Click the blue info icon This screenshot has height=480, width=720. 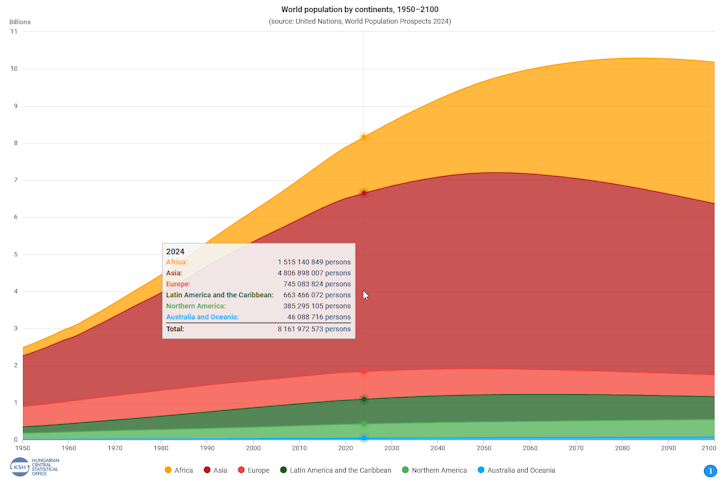pyautogui.click(x=710, y=471)
